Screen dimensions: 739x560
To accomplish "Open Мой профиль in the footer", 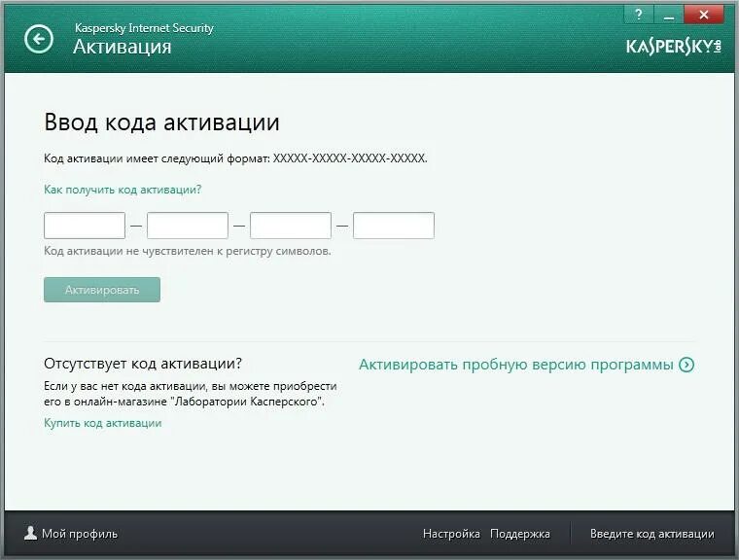I will pyautogui.click(x=71, y=534).
